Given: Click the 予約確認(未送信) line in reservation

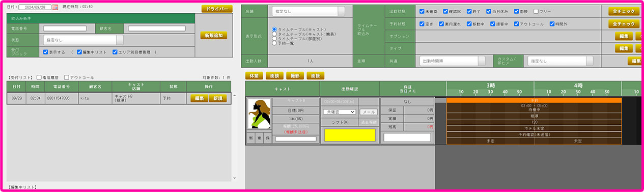Looking at the screenshot, I should [x=534, y=134].
